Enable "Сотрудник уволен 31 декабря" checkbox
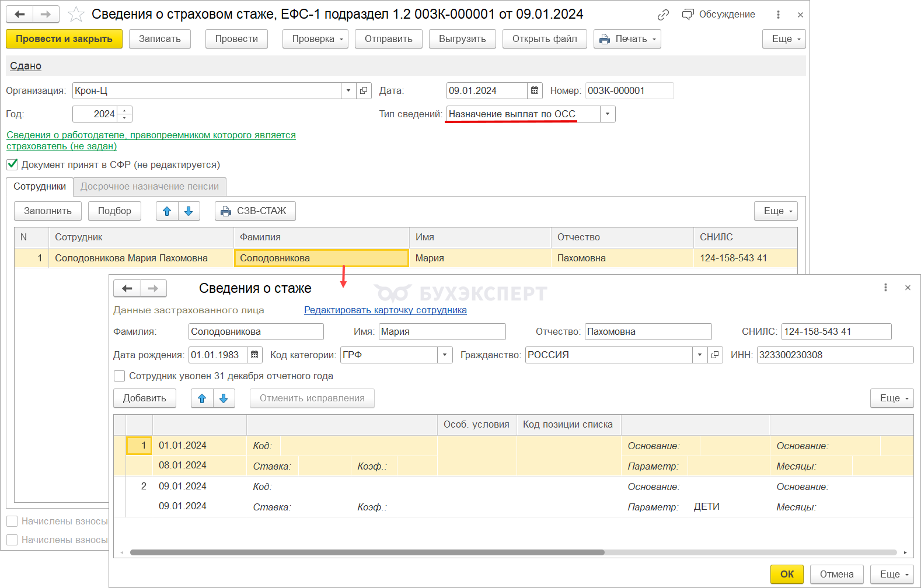 point(120,376)
